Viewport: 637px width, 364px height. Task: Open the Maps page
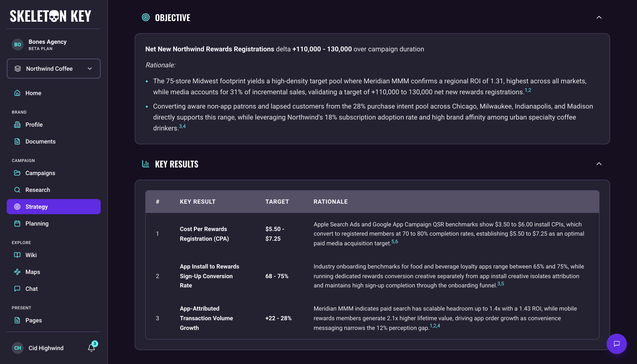[x=54, y=272]
